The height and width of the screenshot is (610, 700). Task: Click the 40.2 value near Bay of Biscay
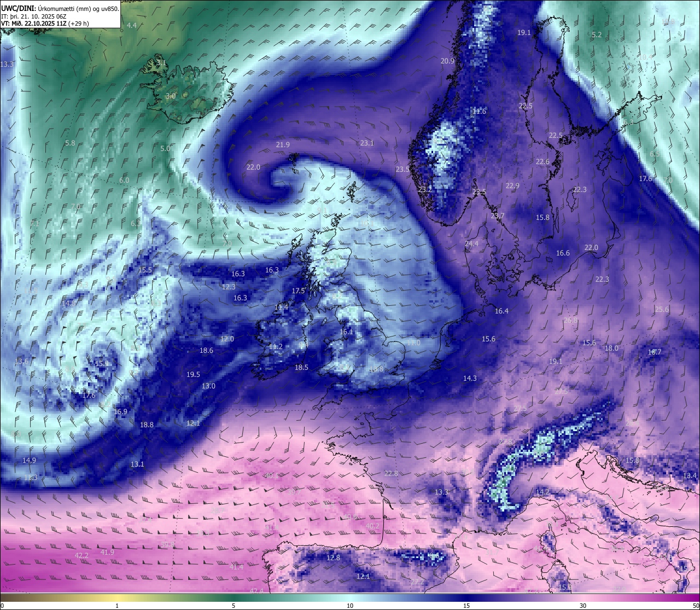tap(372, 526)
